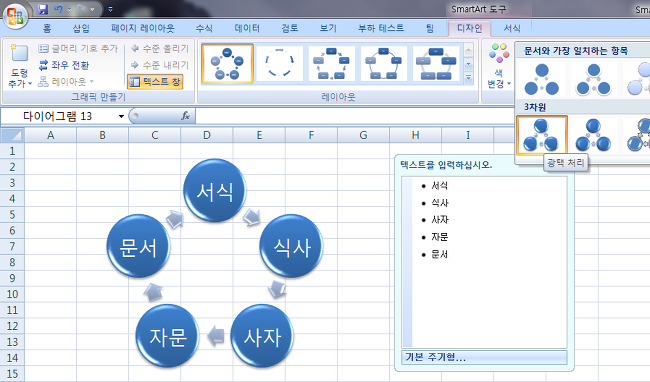
Task: Click 자문 bullet in text pane
Action: 439,237
